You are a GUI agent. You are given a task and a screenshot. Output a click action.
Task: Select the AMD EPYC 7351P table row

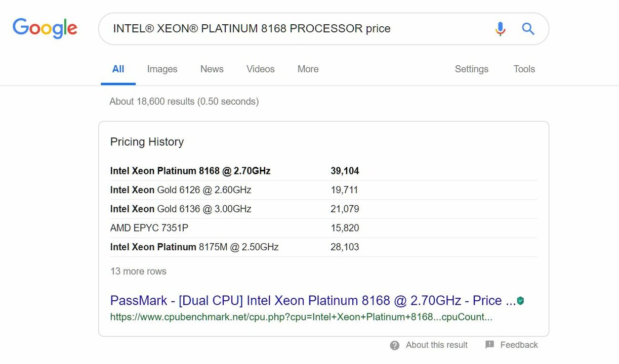tap(323, 228)
